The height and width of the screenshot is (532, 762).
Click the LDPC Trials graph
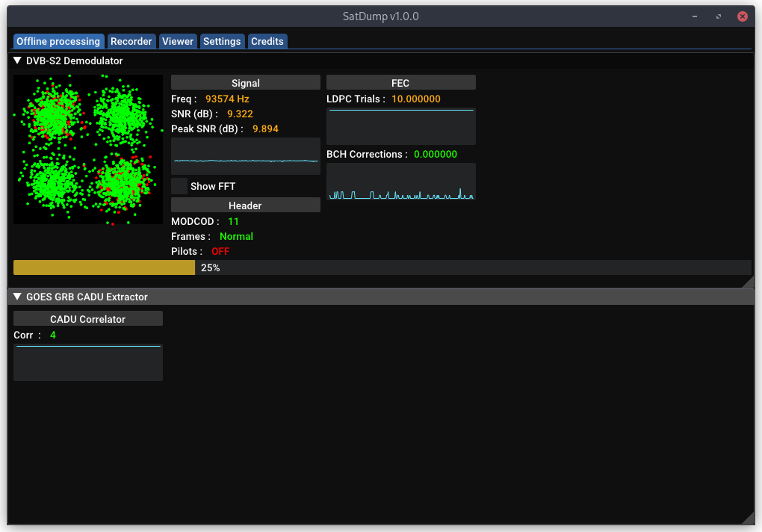401,126
